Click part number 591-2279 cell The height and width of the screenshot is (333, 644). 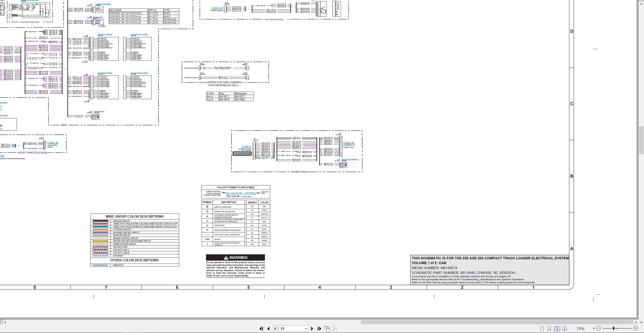[x=155, y=23]
